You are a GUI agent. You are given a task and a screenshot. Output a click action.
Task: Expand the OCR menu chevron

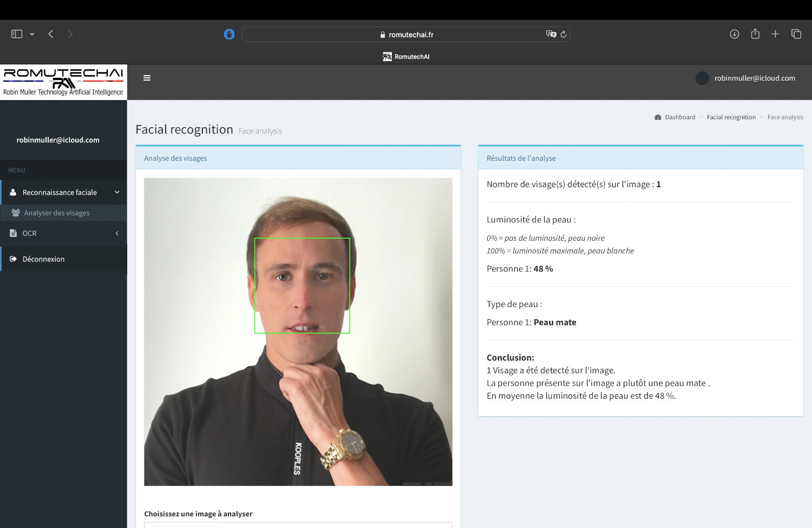[117, 233]
